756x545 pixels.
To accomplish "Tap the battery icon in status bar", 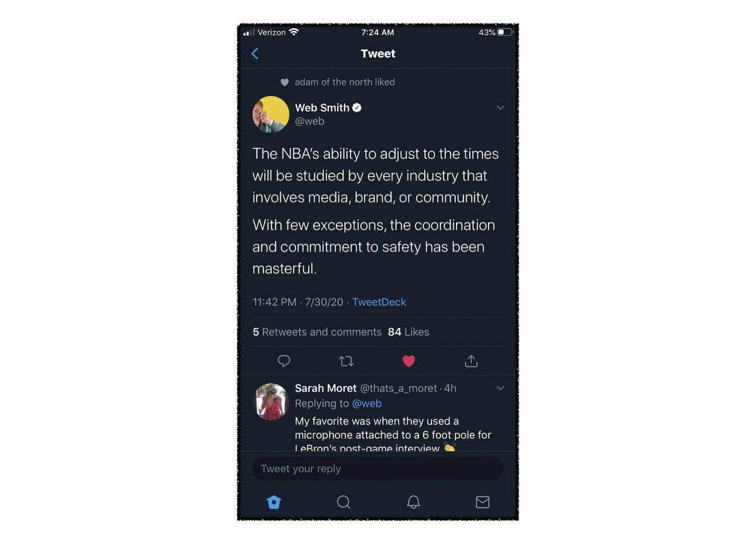I will (x=504, y=32).
